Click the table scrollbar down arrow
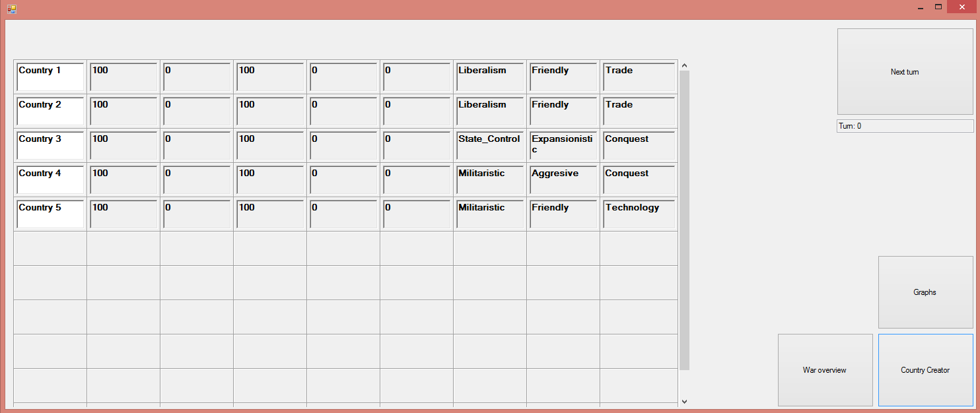The height and width of the screenshot is (413, 980). click(x=684, y=401)
